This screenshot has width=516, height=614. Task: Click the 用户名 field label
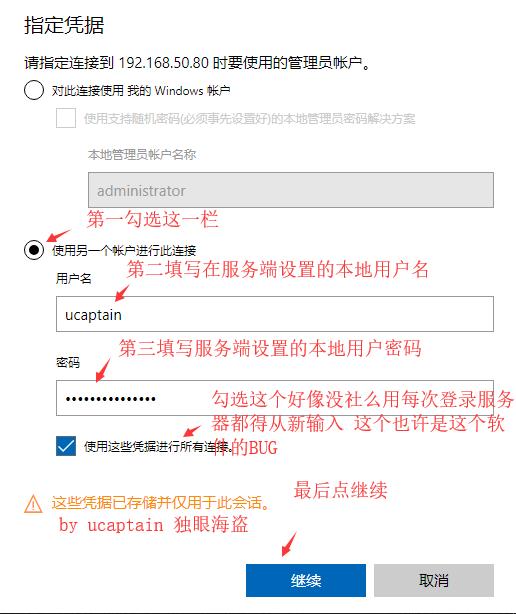click(74, 278)
